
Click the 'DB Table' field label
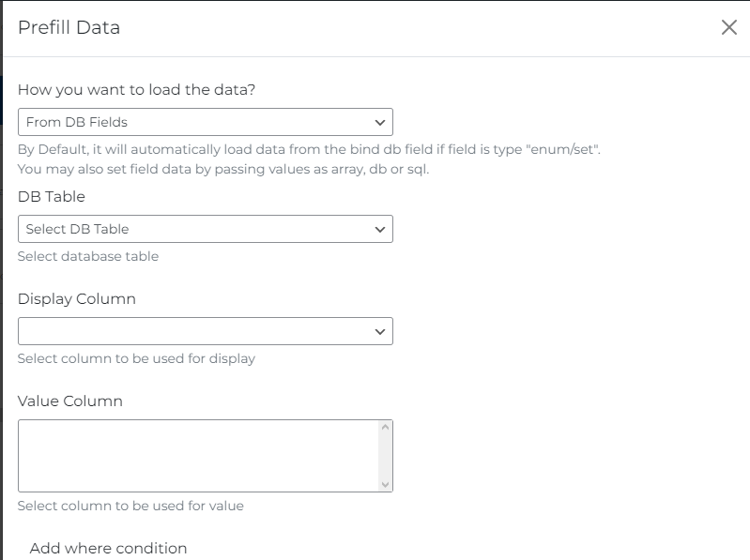pos(52,197)
